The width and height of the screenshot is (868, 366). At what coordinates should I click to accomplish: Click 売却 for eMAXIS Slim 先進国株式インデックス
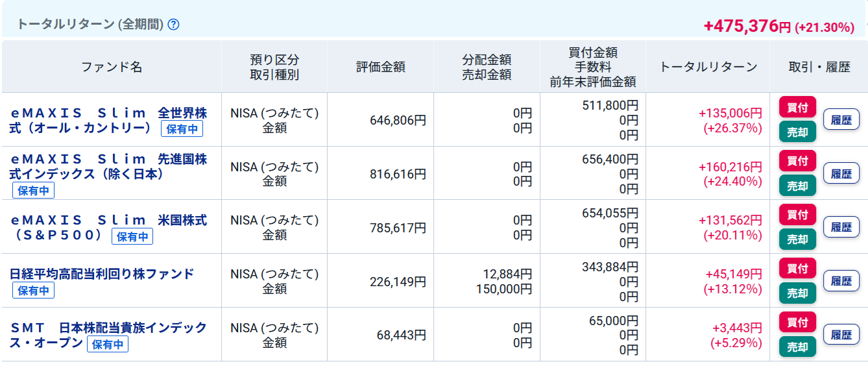coord(797,186)
